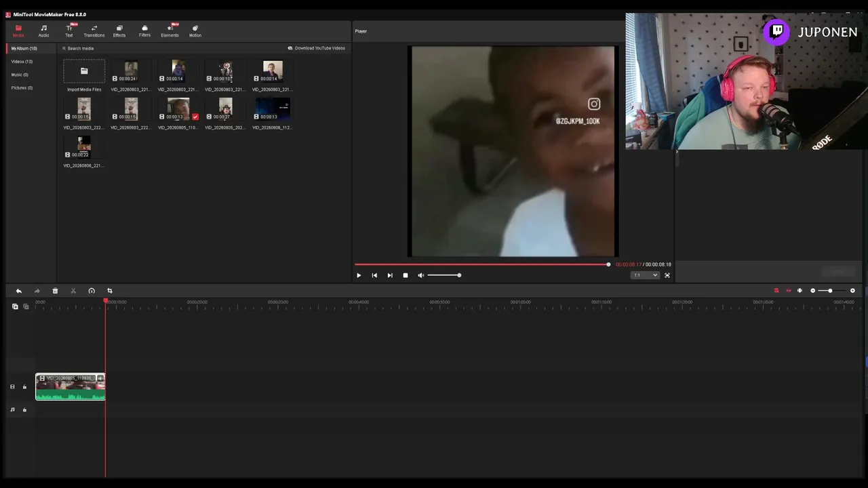Open the Audio tab

point(43,31)
